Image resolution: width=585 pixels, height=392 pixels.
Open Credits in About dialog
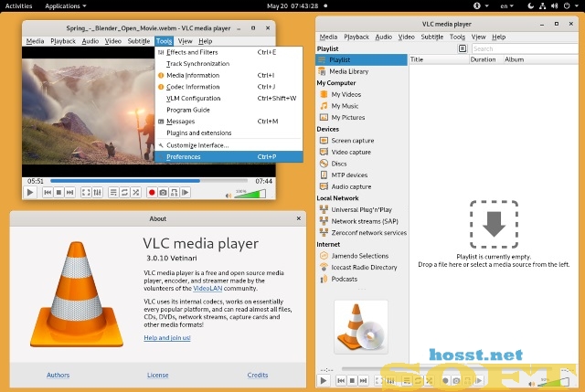[x=258, y=376]
